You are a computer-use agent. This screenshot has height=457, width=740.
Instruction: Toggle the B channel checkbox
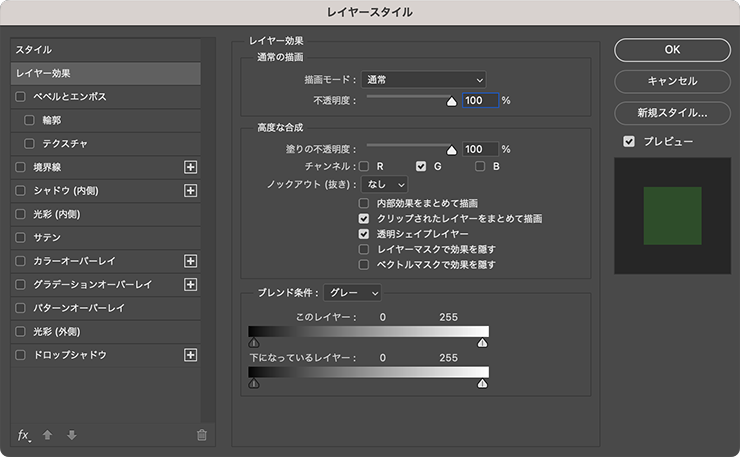[x=480, y=166]
